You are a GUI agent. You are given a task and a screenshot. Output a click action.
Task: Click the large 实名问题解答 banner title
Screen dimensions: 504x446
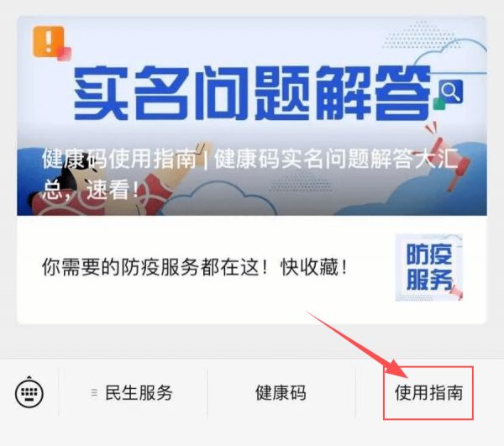tap(252, 92)
